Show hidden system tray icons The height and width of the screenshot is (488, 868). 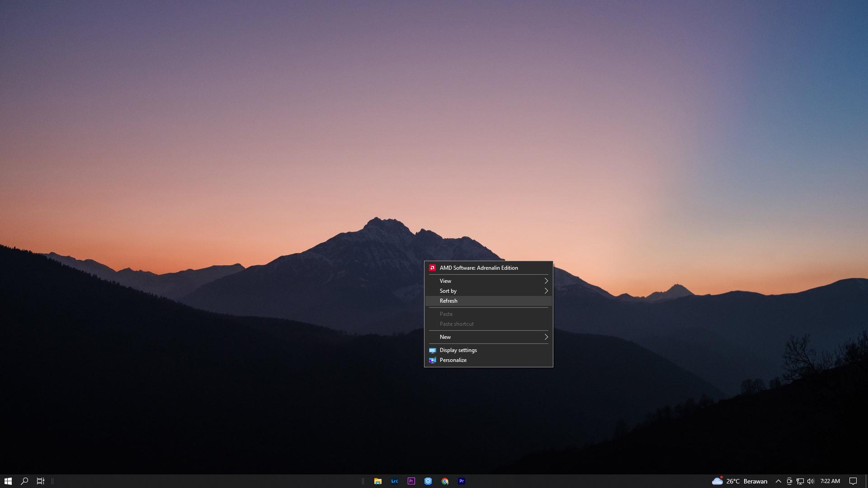778,481
